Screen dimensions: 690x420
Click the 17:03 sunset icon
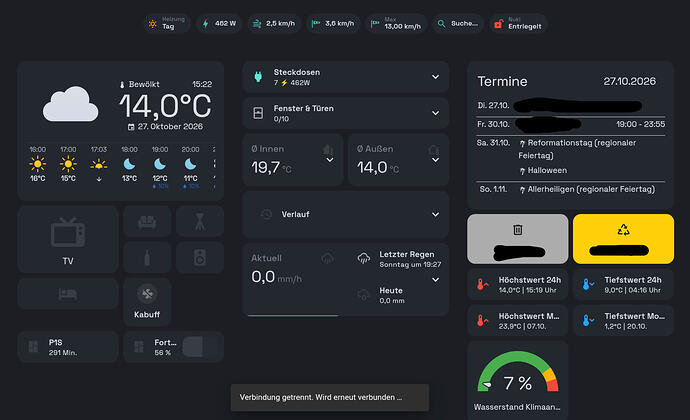pos(99,165)
